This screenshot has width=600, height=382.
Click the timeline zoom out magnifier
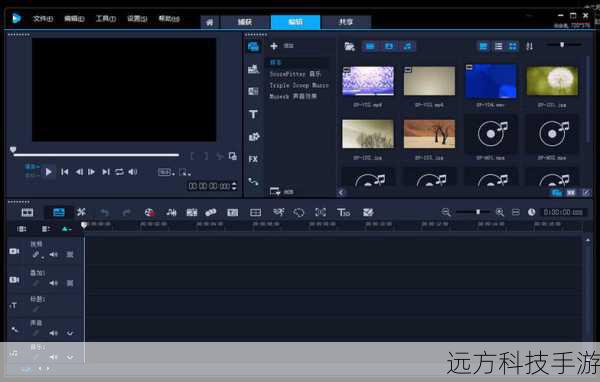(445, 212)
